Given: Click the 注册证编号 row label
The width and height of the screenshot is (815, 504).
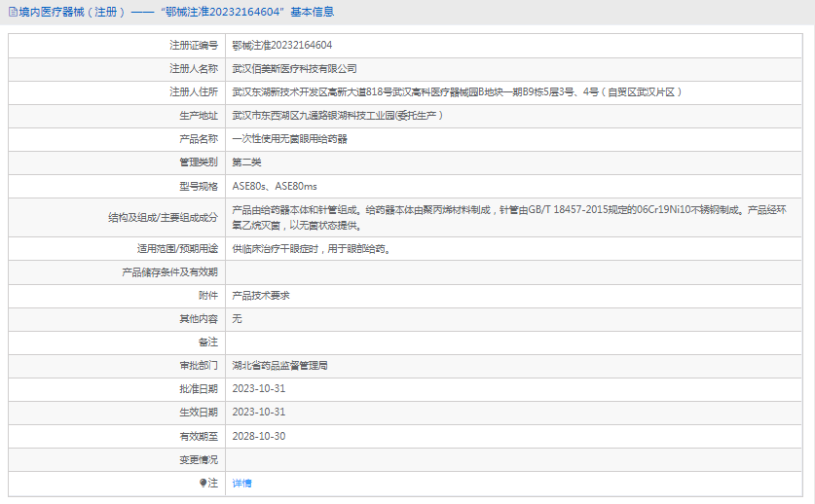Looking at the screenshot, I should point(193,46).
